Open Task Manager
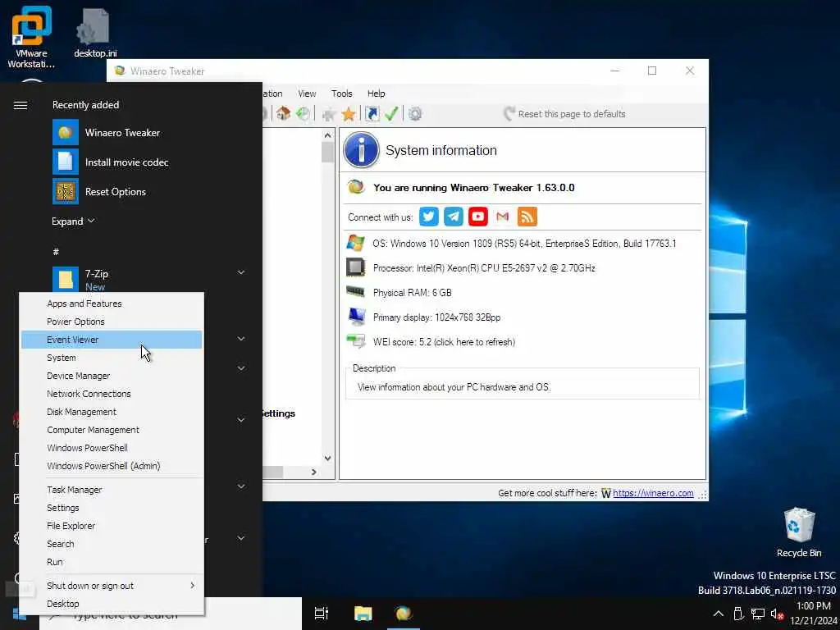The height and width of the screenshot is (630, 840). [112, 490]
